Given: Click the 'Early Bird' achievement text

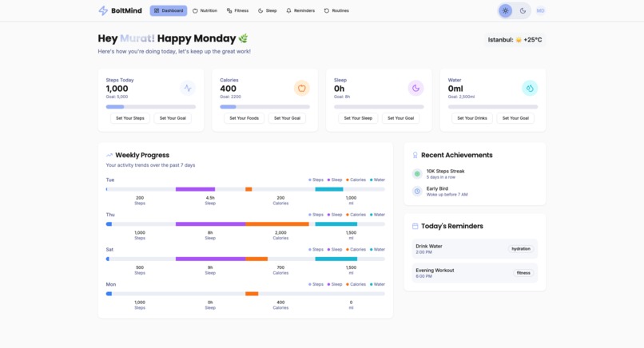Looking at the screenshot, I should click(x=437, y=189).
